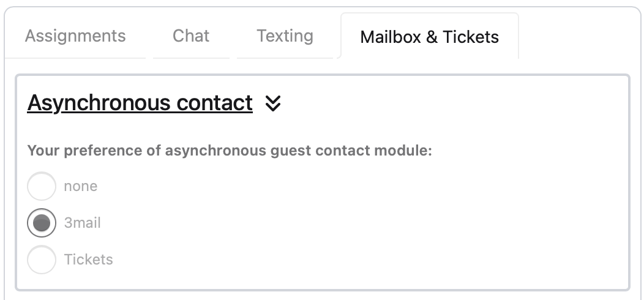Open the Assignments tab

pos(75,36)
